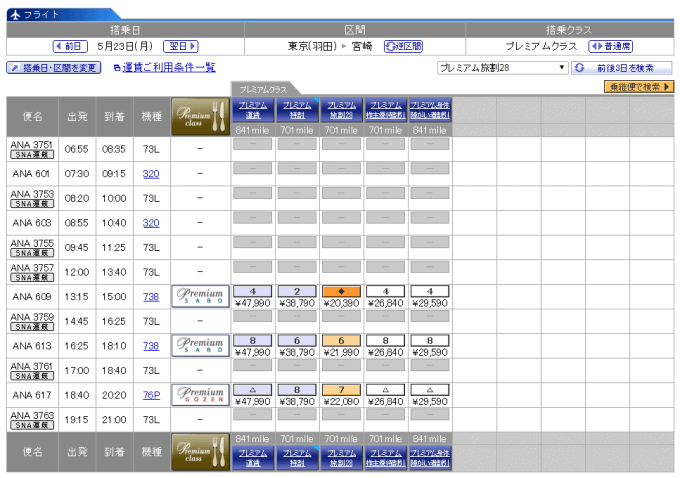This screenshot has height=478, width=680.
Task: Open top プレミアム株主優待割引 header link
Action: coord(386,110)
